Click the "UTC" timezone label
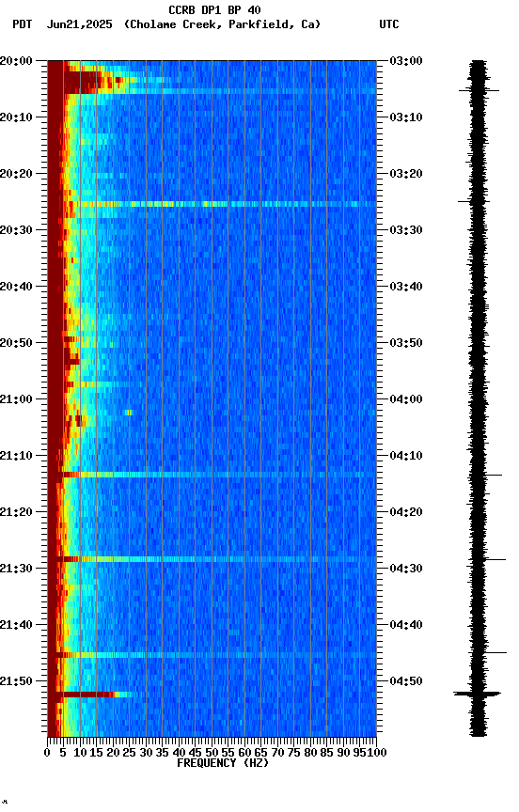The image size is (519, 812). point(389,24)
